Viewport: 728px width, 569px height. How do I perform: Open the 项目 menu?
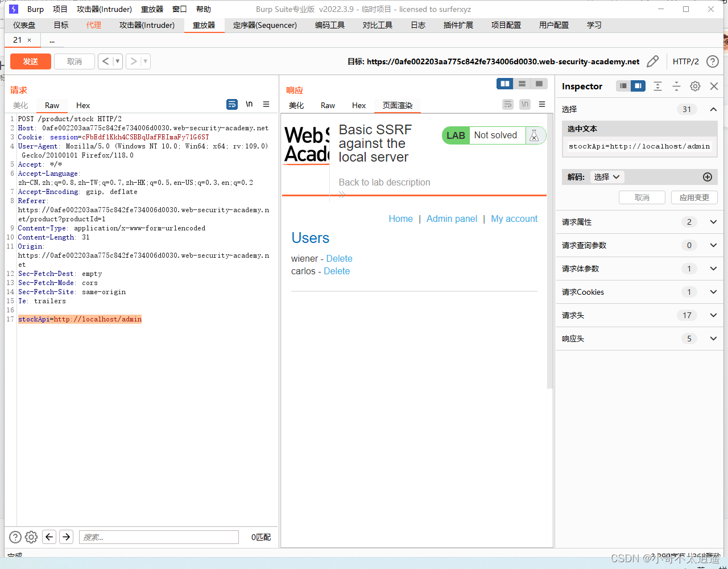point(60,9)
